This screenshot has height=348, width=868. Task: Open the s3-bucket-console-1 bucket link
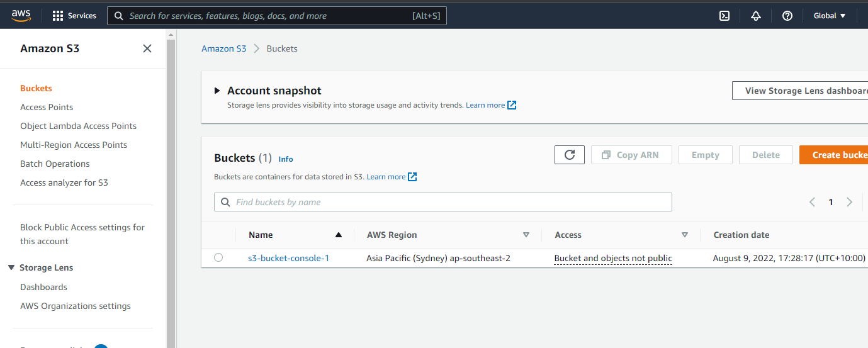point(289,258)
